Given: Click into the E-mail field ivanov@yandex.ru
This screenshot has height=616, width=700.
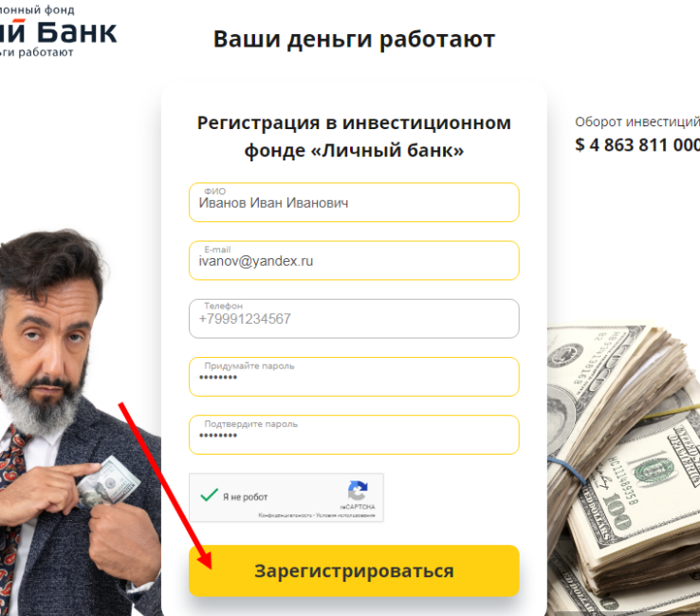Looking at the screenshot, I should tap(354, 260).
